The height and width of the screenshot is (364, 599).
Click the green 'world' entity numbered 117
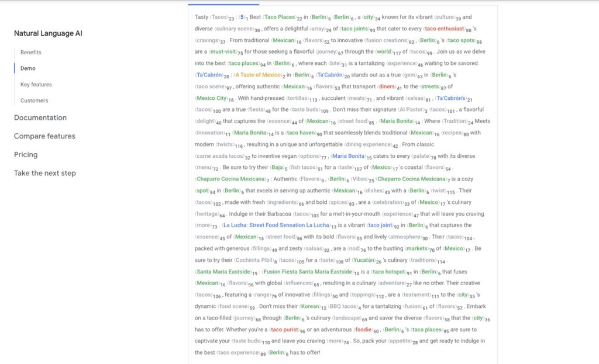(x=384, y=51)
